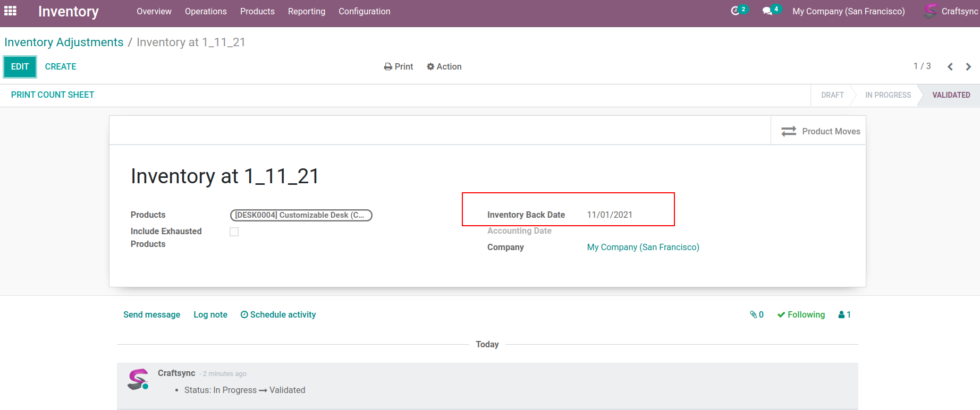Screen dimensions: 980x410
Task: Click the Craftsync avatar in chatter message
Action: (x=138, y=379)
